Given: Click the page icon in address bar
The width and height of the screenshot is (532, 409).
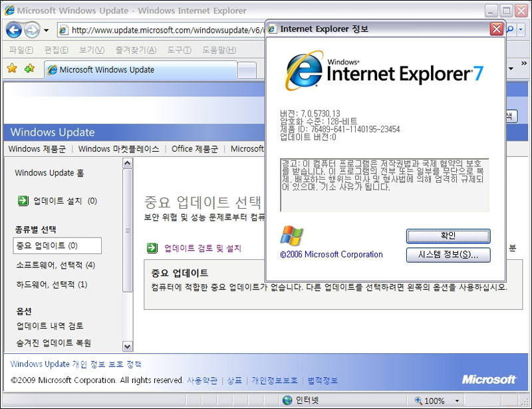Looking at the screenshot, I should coord(63,31).
